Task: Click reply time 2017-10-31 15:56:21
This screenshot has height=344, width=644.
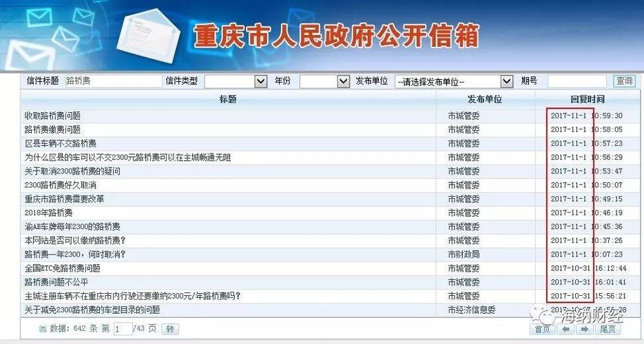Action: (588, 296)
